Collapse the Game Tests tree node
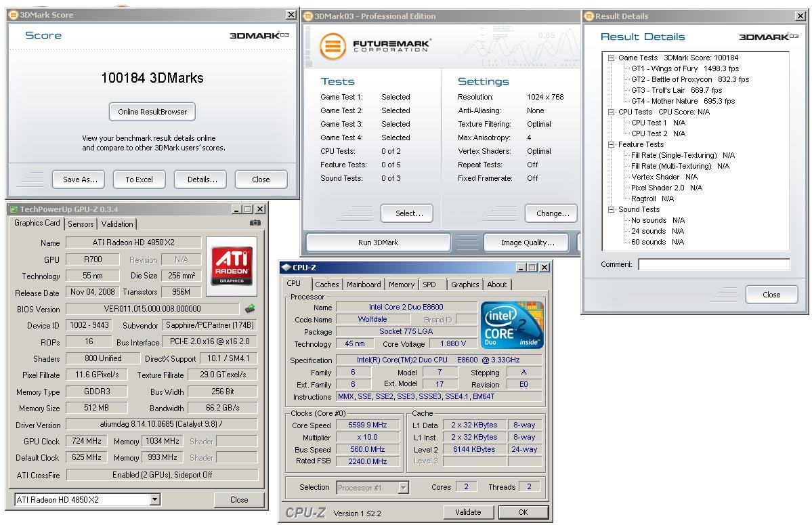Viewport: 812px width, 525px height. [x=611, y=58]
